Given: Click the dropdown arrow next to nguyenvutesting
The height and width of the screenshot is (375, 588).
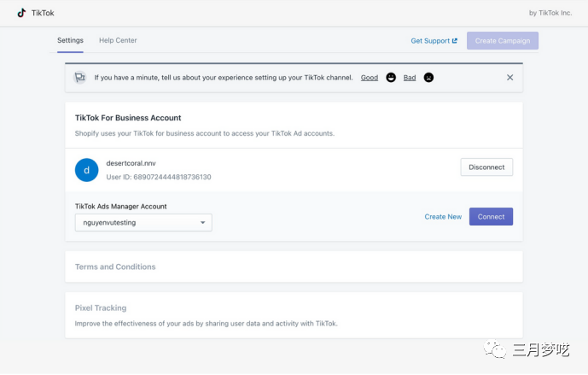Looking at the screenshot, I should [203, 223].
